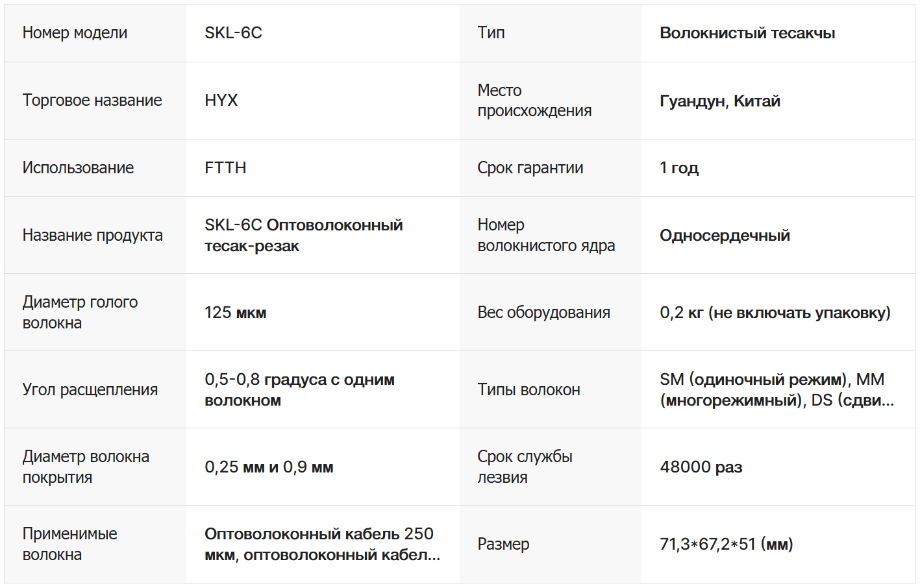Click the SKL-6C model number value
Viewport: 920px width, 588px height.
click(233, 33)
